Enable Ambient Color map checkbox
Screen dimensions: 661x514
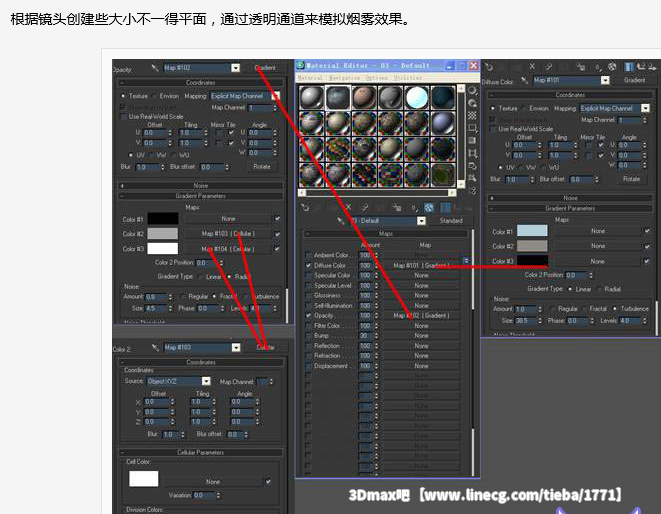tap(309, 255)
